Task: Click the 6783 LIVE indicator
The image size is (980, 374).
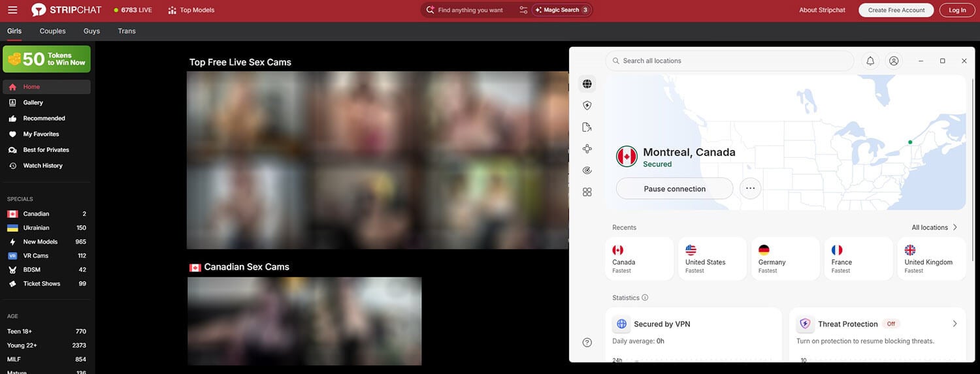Action: 133,10
